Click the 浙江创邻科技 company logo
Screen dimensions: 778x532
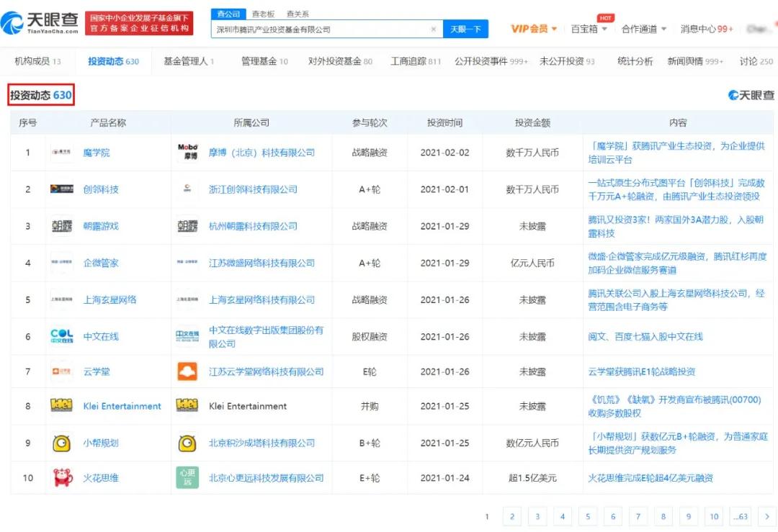[187, 189]
